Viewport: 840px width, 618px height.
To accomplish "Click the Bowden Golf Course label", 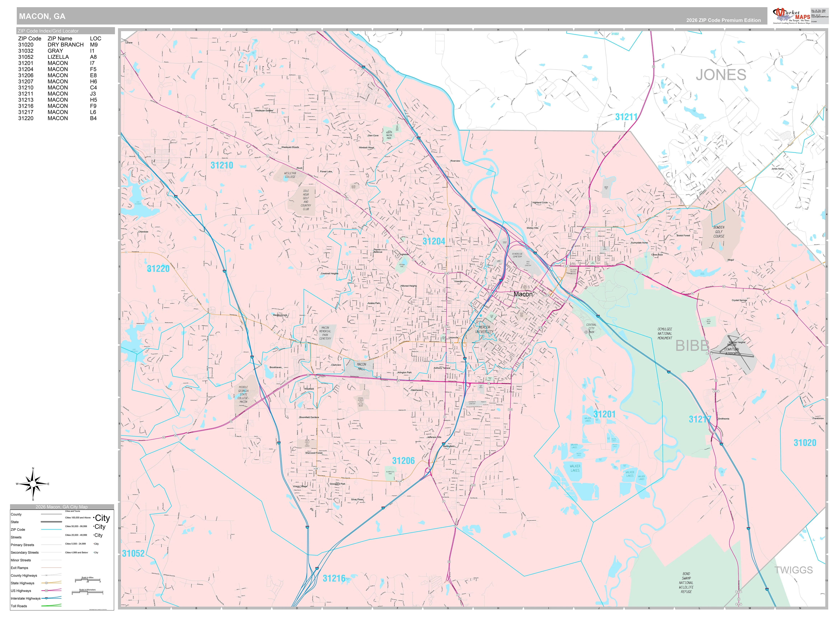I will tap(719, 232).
